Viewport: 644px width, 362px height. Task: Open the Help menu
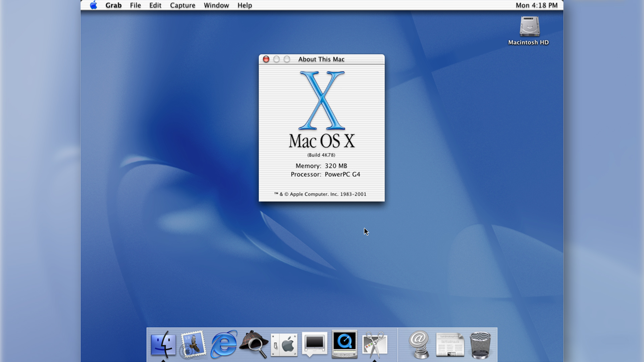tap(244, 5)
